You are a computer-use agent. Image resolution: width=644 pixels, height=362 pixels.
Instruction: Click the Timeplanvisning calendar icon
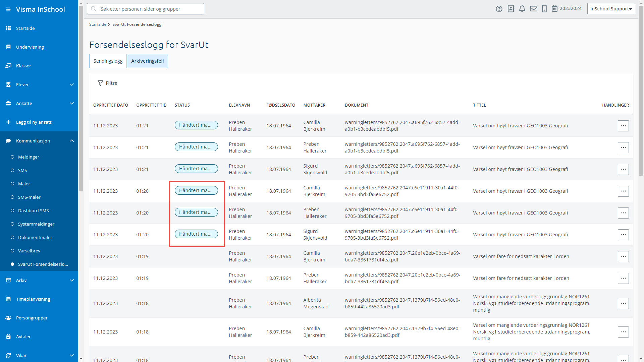[8, 299]
